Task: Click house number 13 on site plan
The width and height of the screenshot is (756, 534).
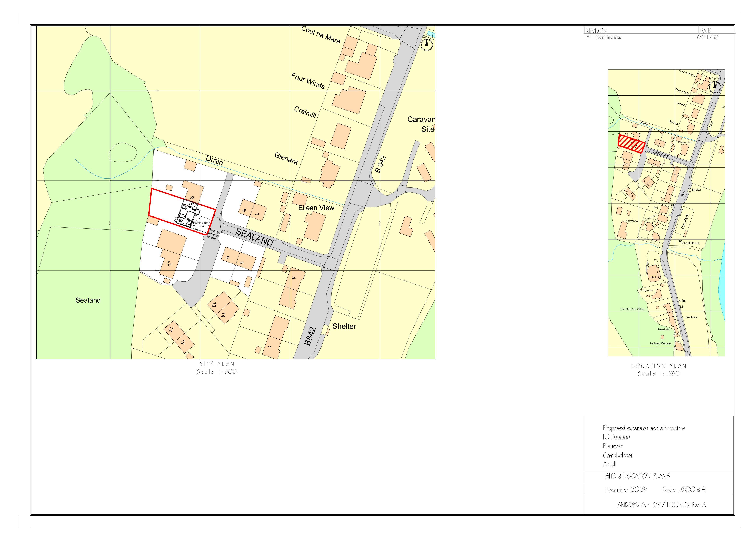Action: [x=214, y=305]
